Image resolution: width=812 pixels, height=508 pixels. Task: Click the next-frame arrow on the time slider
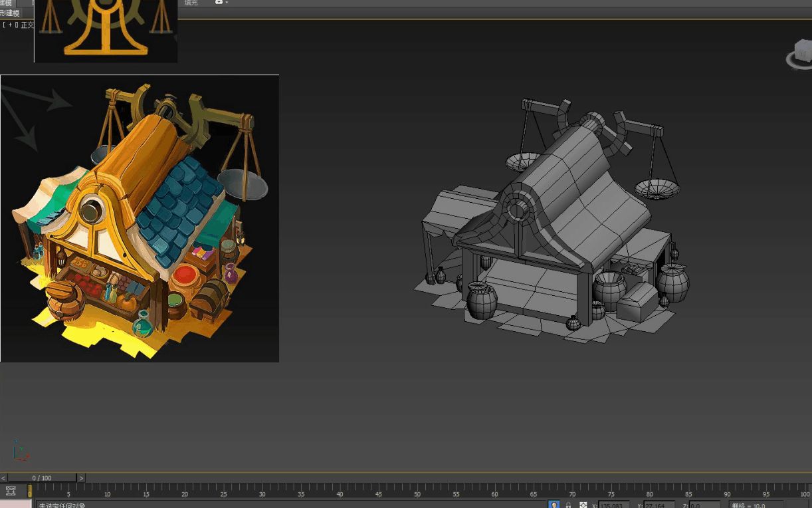click(x=81, y=477)
